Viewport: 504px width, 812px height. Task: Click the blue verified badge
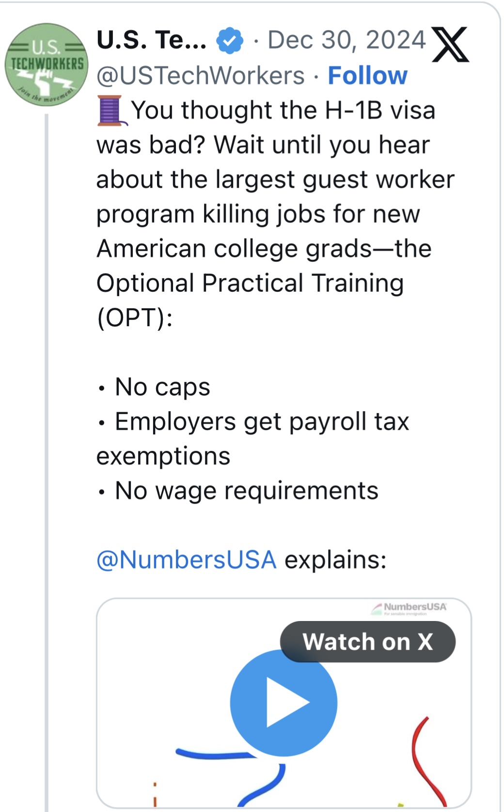click(x=230, y=40)
